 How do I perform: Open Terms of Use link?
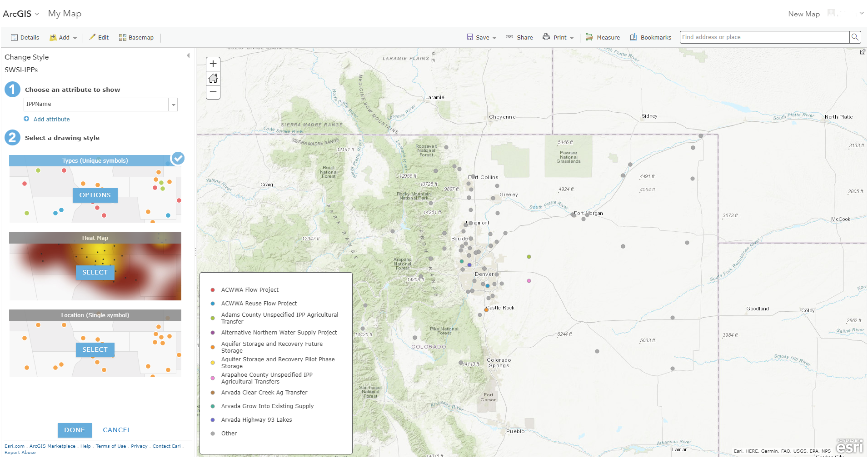[111, 446]
